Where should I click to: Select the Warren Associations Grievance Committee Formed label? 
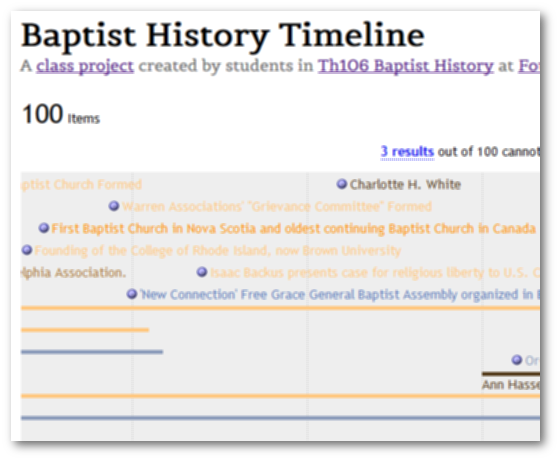[x=277, y=206]
